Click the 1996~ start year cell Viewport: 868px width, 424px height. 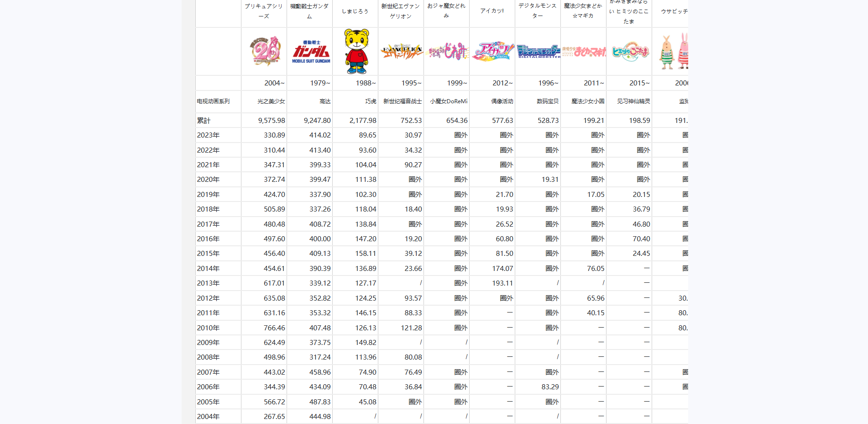pyautogui.click(x=548, y=83)
